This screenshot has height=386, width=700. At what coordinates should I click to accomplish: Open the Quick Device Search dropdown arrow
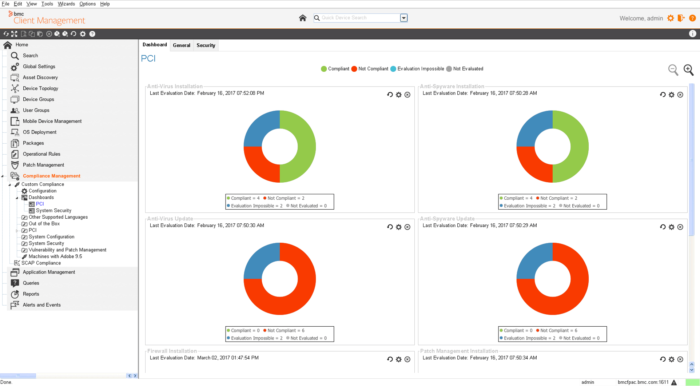(404, 18)
